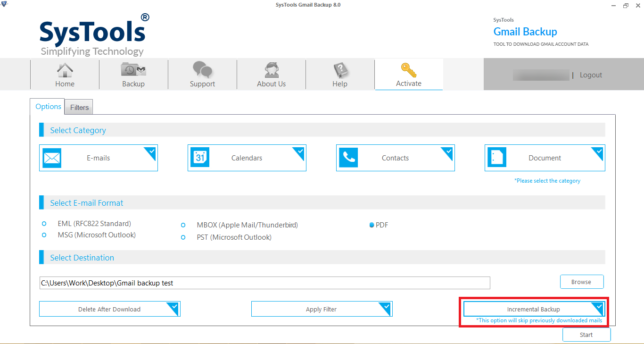Image resolution: width=644 pixels, height=344 pixels.
Task: Select PST (Microsoft Outlook) format
Action: 183,237
